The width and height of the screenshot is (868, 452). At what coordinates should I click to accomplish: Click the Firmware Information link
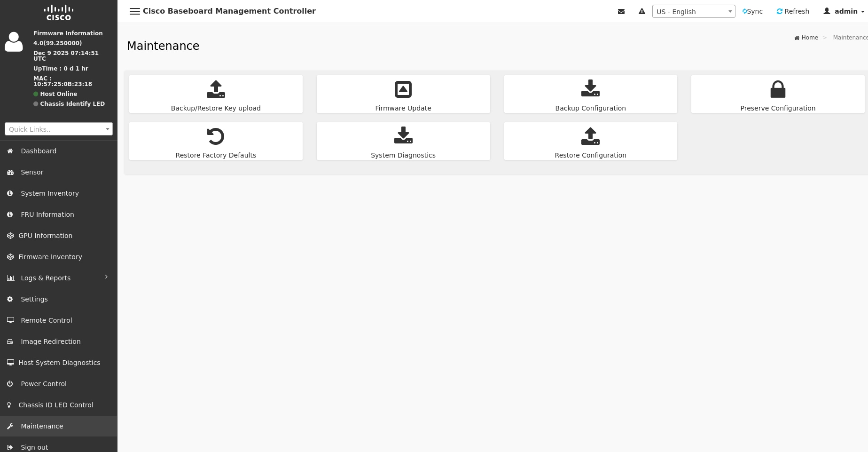pos(68,33)
